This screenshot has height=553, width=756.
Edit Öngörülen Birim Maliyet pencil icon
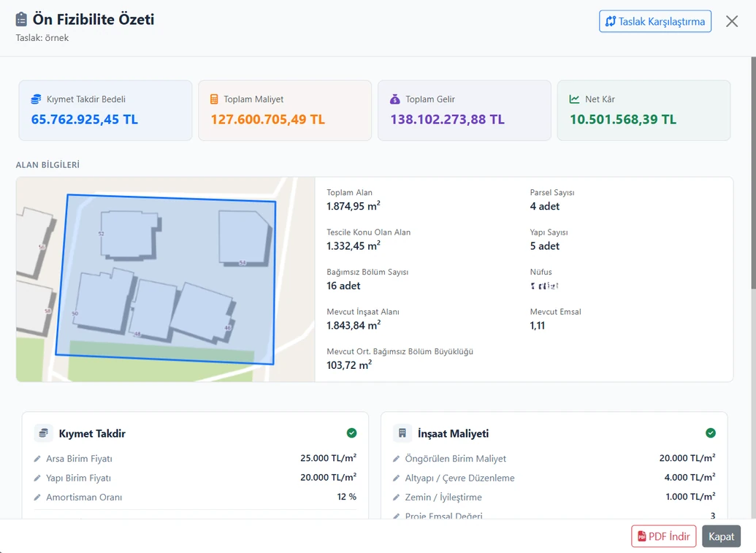(x=397, y=459)
